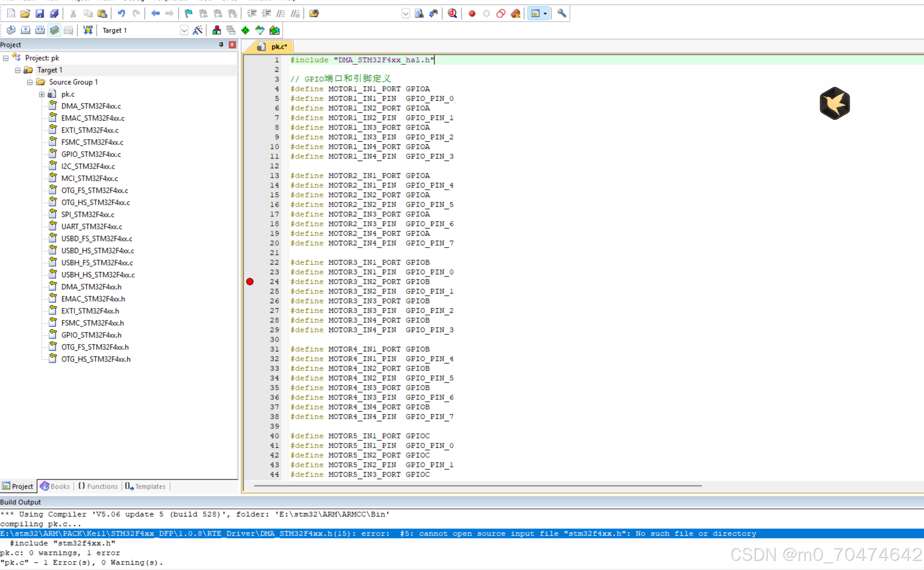Select GPIO_STM32F4xx.c in the project tree
This screenshot has height=570, width=924.
[91, 154]
